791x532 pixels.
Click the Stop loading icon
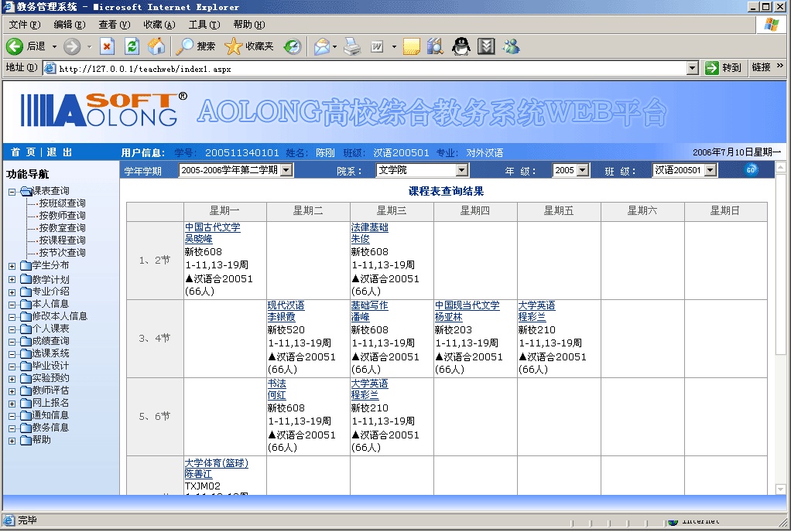(x=108, y=46)
